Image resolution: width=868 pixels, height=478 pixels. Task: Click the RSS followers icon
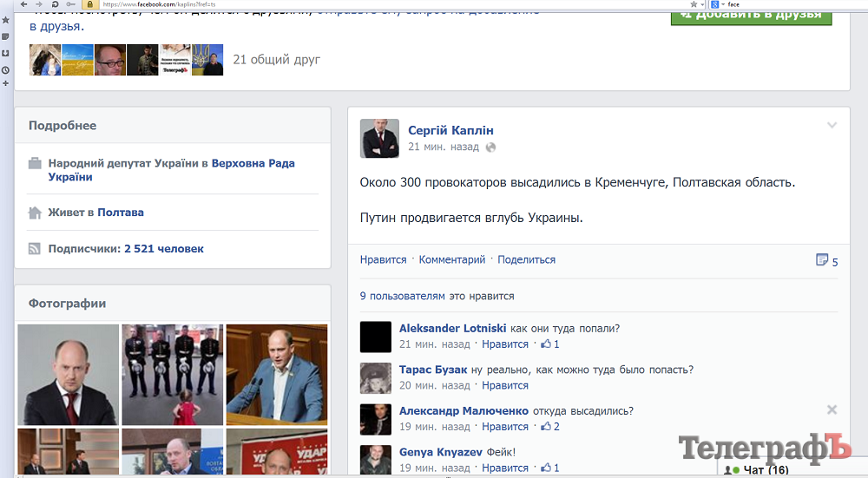[x=35, y=249]
